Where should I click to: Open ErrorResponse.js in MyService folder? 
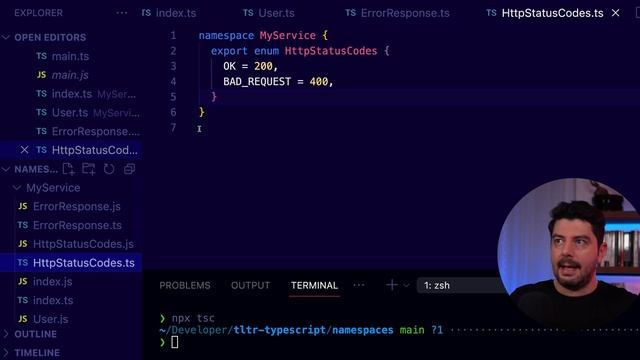(x=70, y=207)
